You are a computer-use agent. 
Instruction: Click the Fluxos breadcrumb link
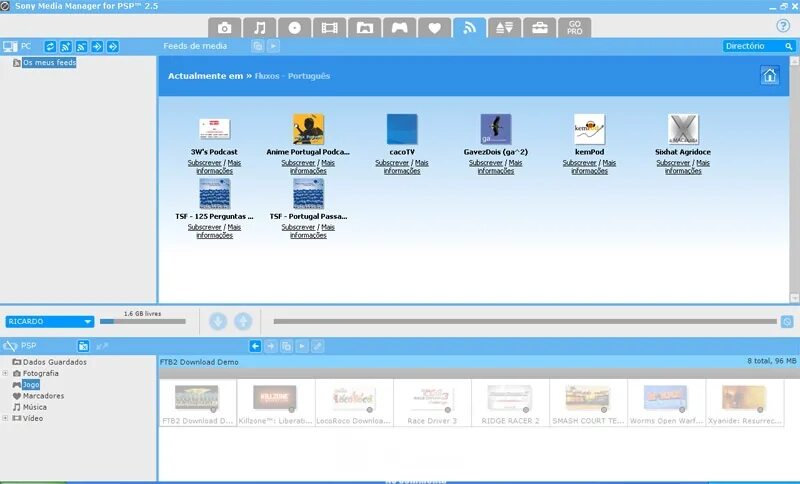coord(267,76)
